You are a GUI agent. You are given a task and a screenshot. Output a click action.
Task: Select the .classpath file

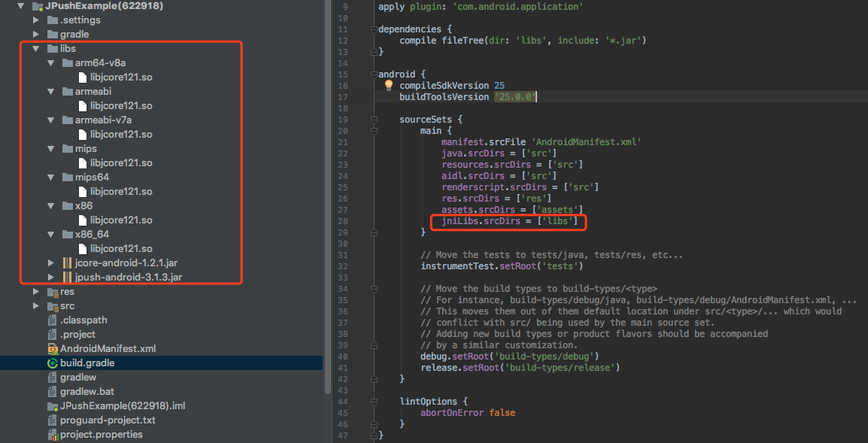(83, 320)
